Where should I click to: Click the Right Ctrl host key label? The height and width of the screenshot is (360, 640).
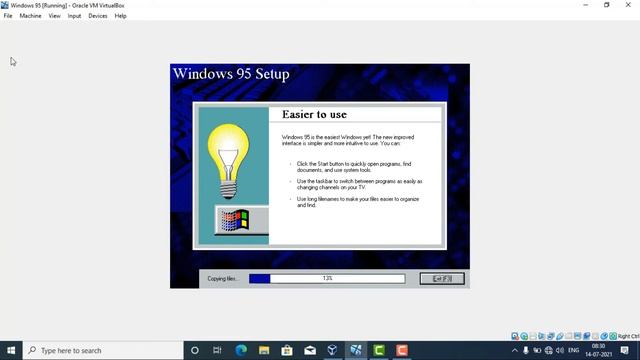(x=629, y=336)
